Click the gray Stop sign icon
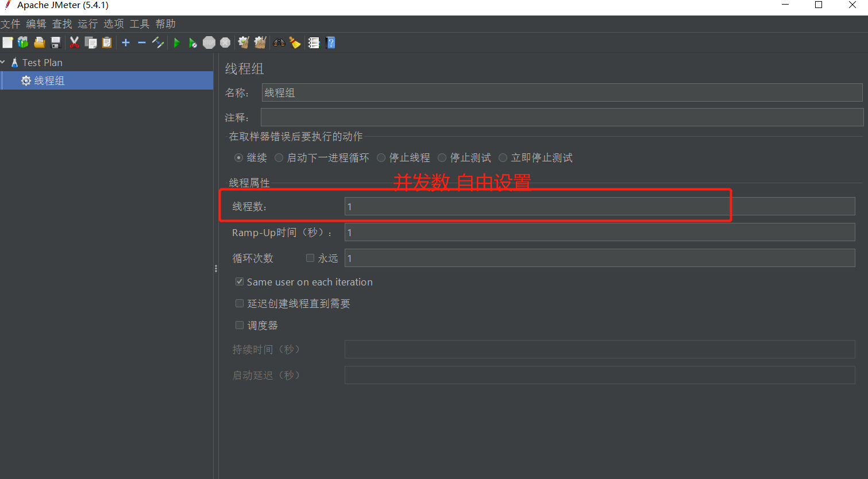This screenshot has width=868, height=479. [209, 43]
